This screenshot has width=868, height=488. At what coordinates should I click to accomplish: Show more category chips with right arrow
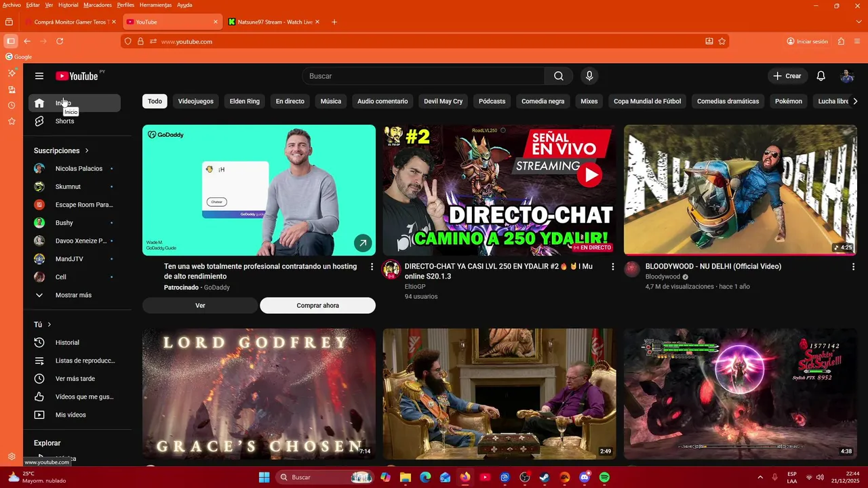click(x=855, y=101)
